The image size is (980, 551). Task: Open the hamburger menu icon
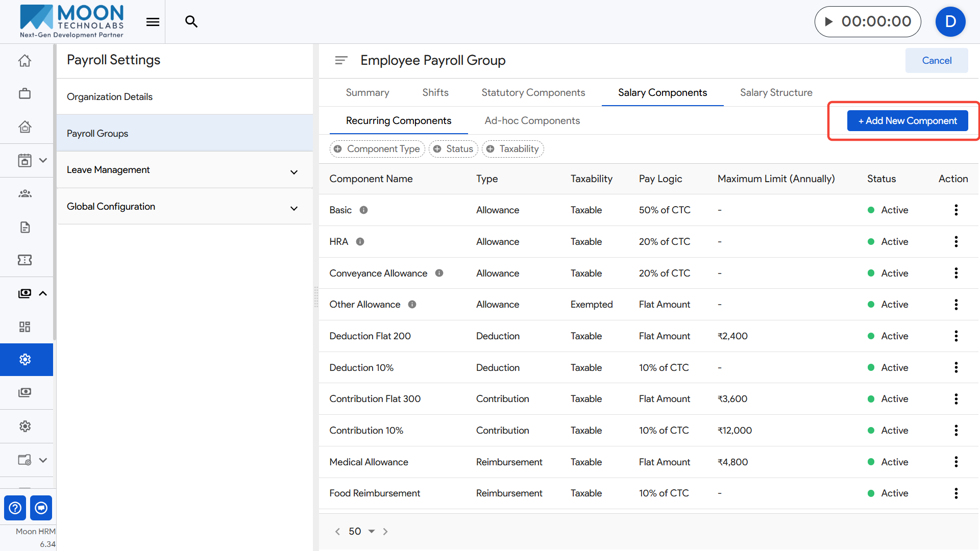click(x=153, y=22)
